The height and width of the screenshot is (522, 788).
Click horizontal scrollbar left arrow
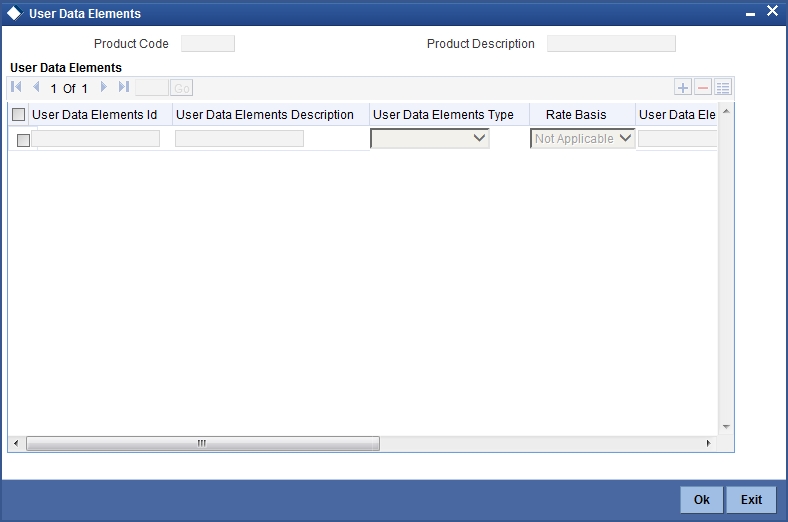point(16,443)
